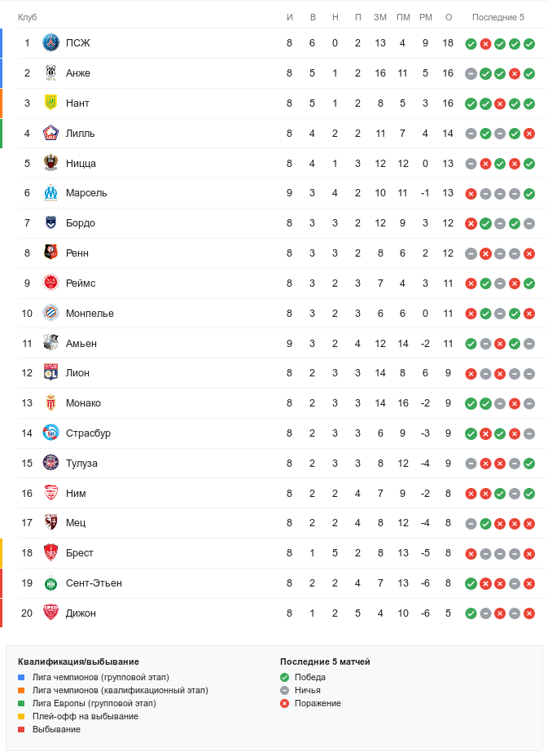Click the green Победа legend icon

click(284, 677)
